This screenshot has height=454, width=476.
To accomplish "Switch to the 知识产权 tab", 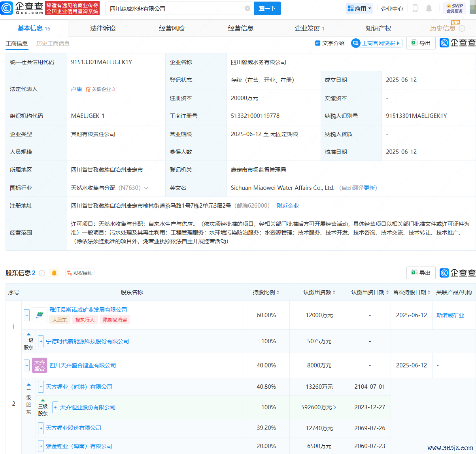I will pyautogui.click(x=378, y=28).
